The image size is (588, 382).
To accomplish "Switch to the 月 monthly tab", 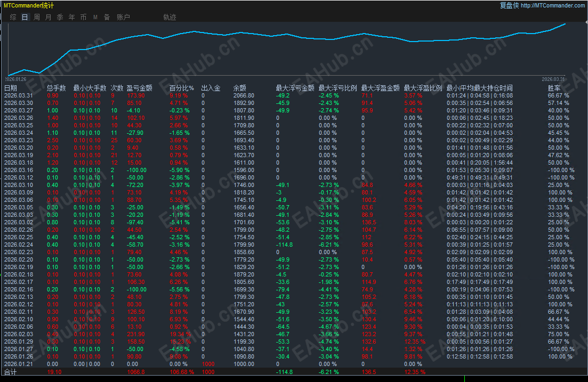I will coord(49,17).
